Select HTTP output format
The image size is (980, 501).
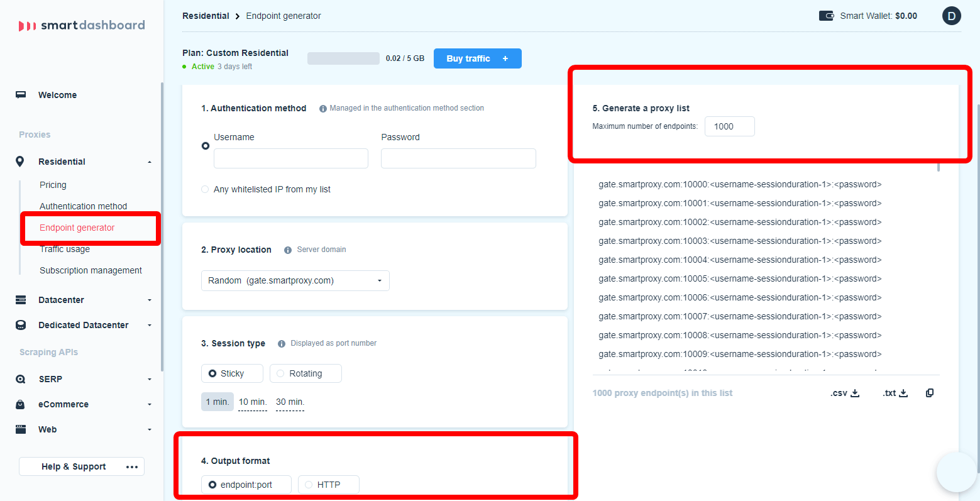329,485
